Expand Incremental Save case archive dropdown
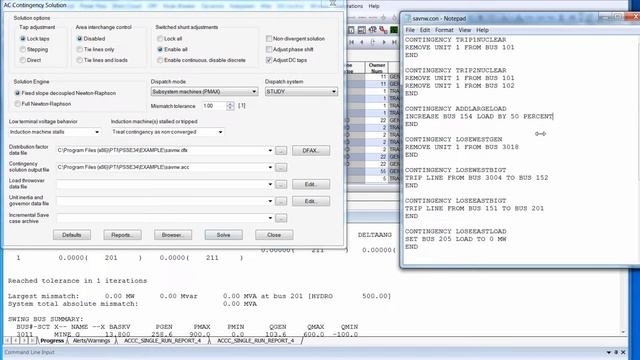640x360 pixels. [270, 218]
